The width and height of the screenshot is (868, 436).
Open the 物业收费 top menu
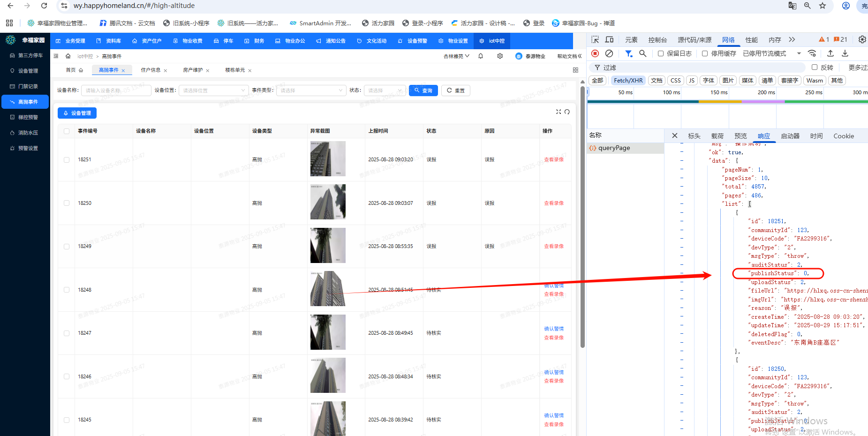[x=188, y=41]
